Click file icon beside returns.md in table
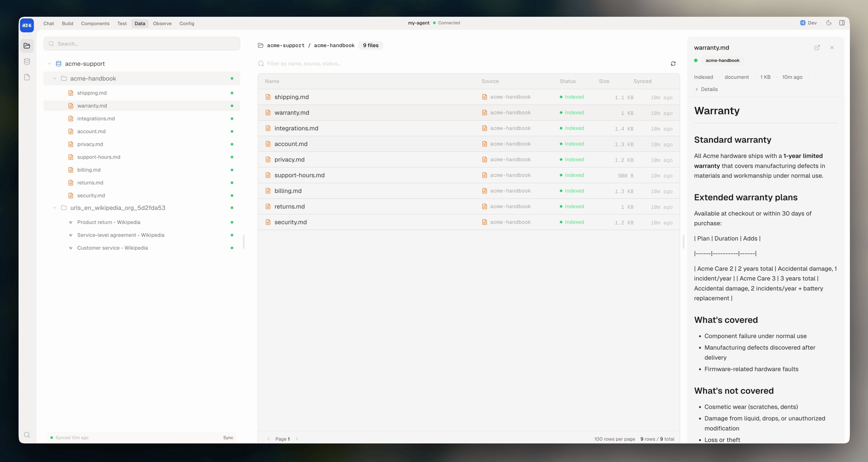 tap(268, 207)
